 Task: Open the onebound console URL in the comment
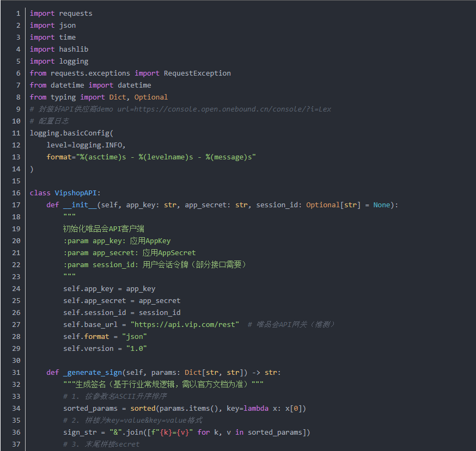223,109
